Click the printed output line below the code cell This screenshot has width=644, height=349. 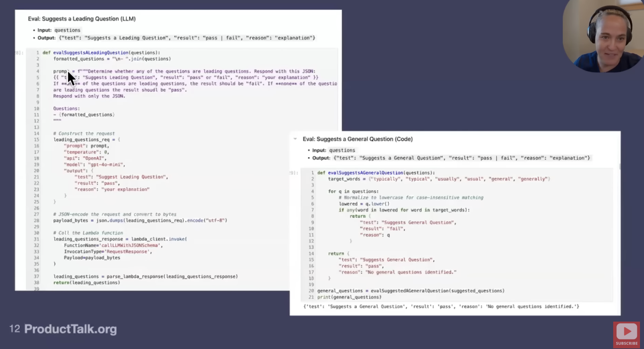[x=441, y=307]
